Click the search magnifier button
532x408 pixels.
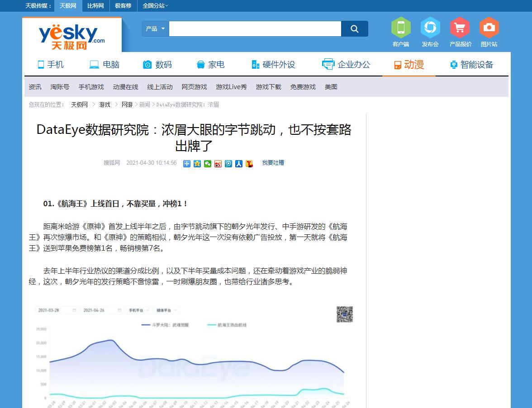[x=355, y=29]
